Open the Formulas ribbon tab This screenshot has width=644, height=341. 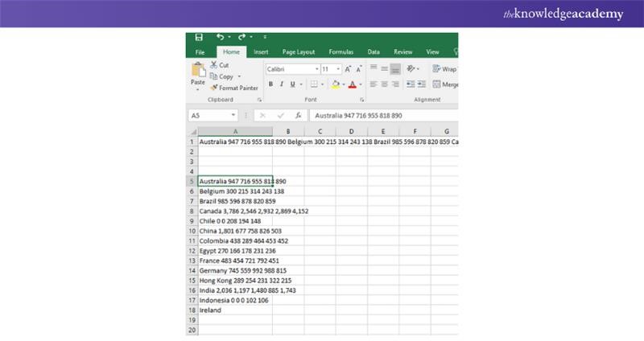point(341,51)
